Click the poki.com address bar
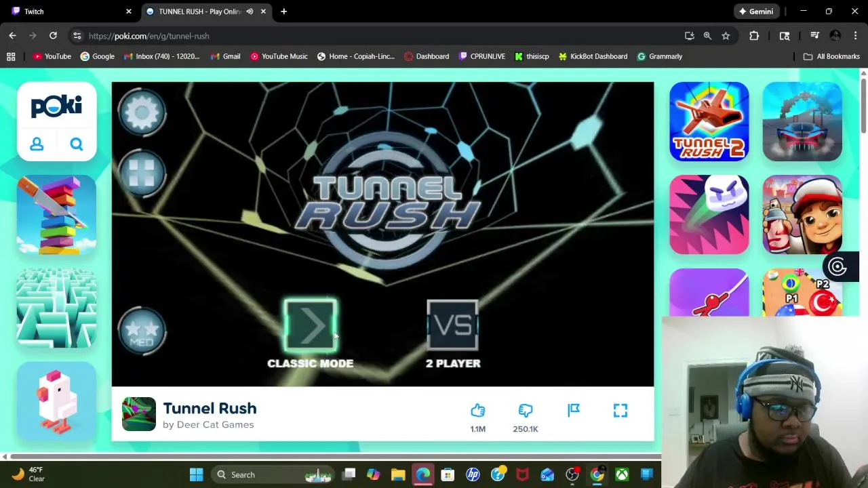The width and height of the screenshot is (868, 488). pos(380,36)
